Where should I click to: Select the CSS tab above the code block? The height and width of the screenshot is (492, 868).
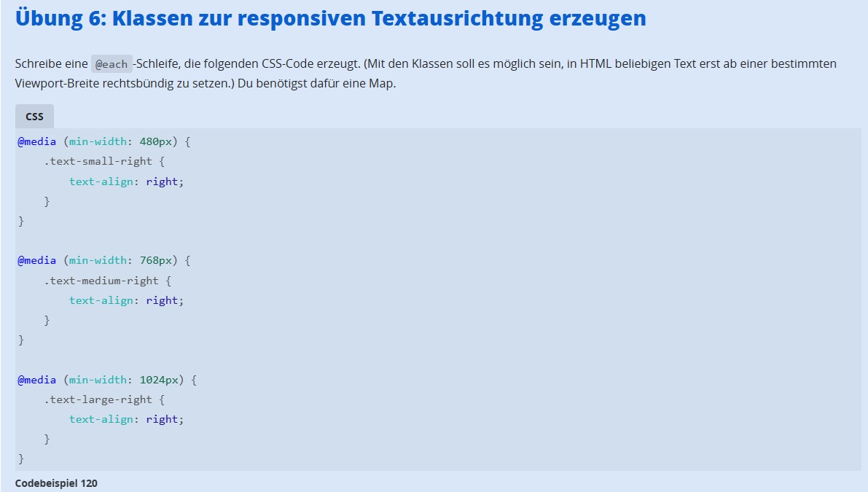tap(34, 117)
